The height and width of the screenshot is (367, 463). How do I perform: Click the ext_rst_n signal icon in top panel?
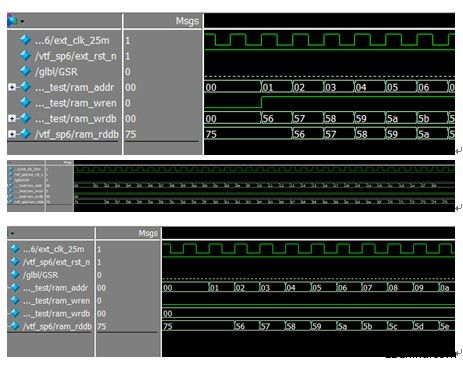[x=25, y=55]
